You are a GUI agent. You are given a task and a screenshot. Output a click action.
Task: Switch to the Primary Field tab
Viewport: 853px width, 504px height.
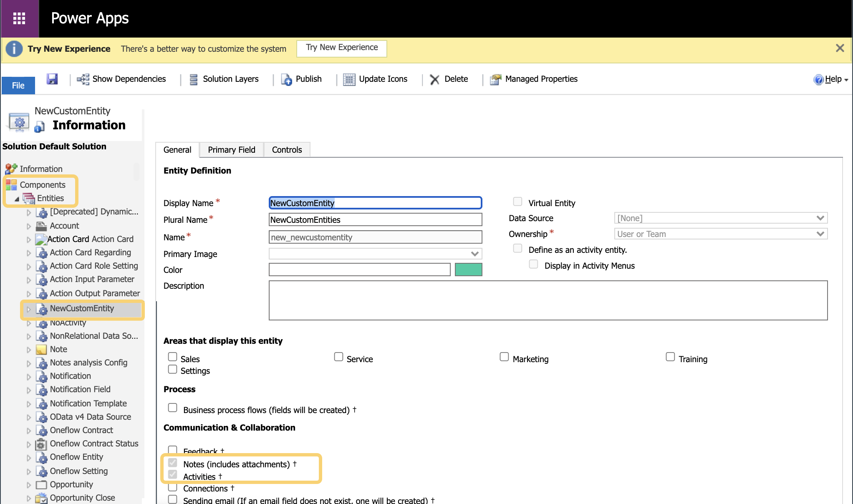click(232, 150)
